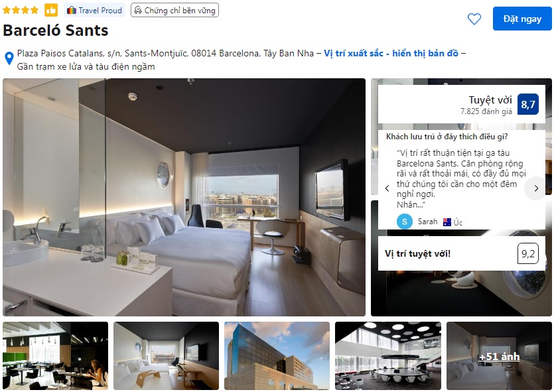554x392 pixels.
Task: Click the four-star rating icons
Action: (21, 10)
